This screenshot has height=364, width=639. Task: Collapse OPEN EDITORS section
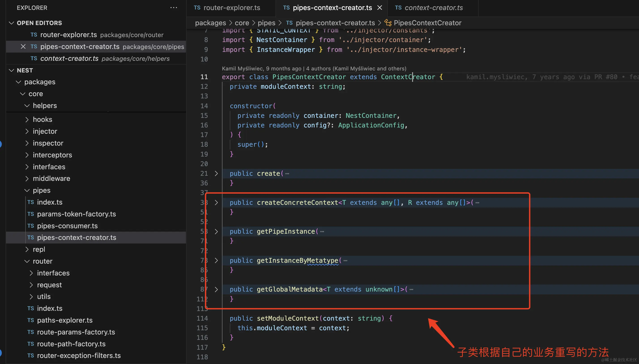click(11, 23)
